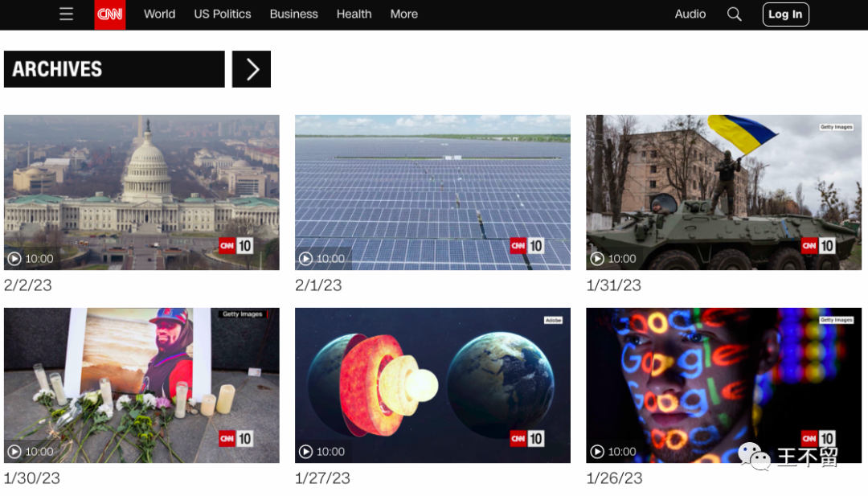Click the Log In button
Screen dimensions: 868x496
pyautogui.click(x=785, y=14)
